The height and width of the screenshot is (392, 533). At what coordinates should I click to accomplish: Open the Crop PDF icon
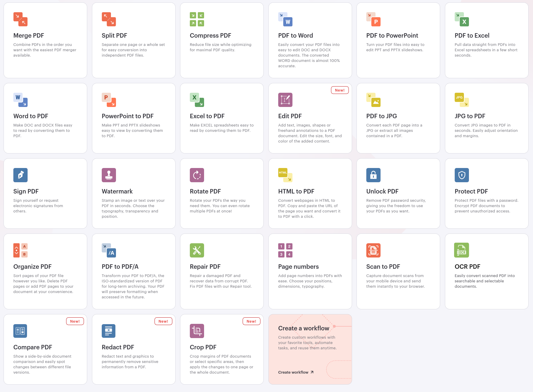tap(197, 331)
